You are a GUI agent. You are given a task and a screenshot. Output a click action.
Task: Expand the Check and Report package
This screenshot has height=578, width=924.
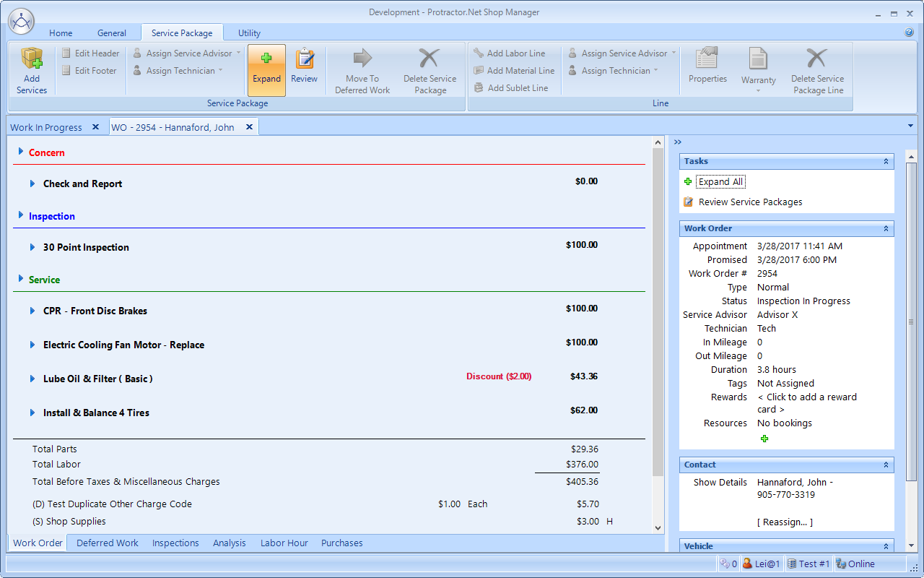tap(32, 184)
